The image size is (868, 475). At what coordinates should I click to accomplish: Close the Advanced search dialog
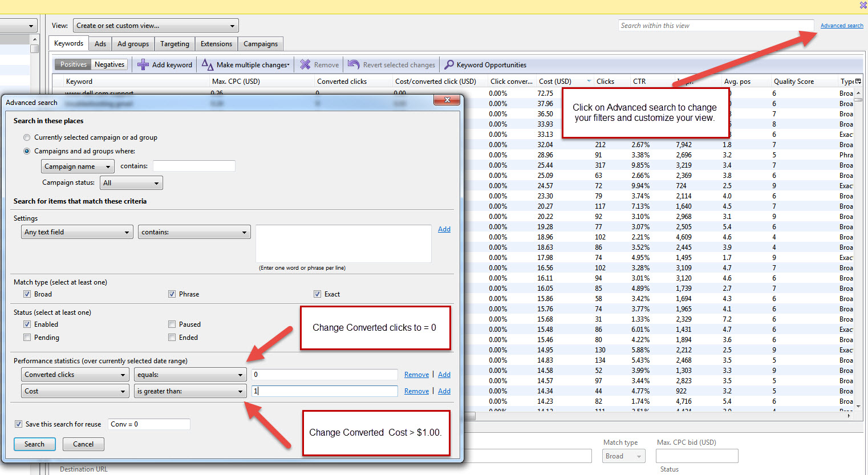click(x=447, y=100)
